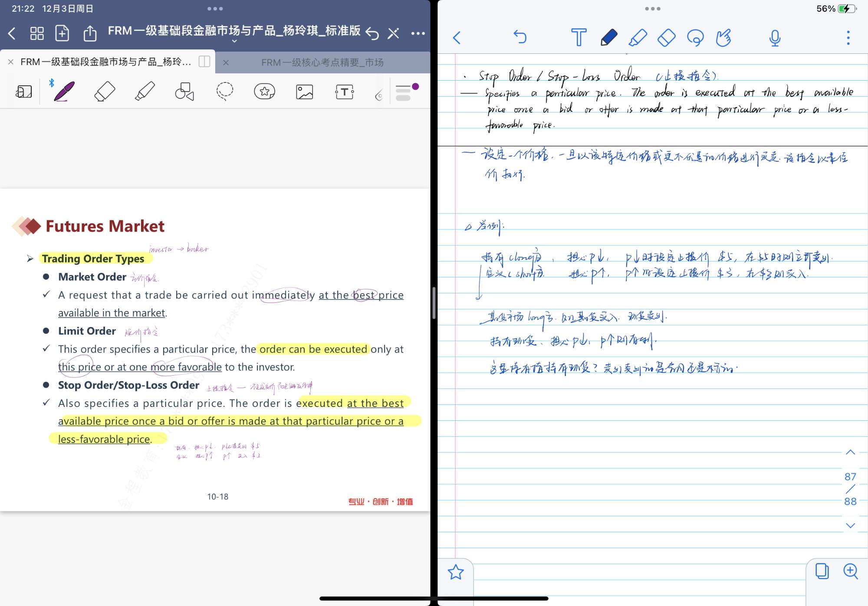Tap the microphone recording icon in the notes app
Screen dimensions: 868x606
click(x=775, y=38)
